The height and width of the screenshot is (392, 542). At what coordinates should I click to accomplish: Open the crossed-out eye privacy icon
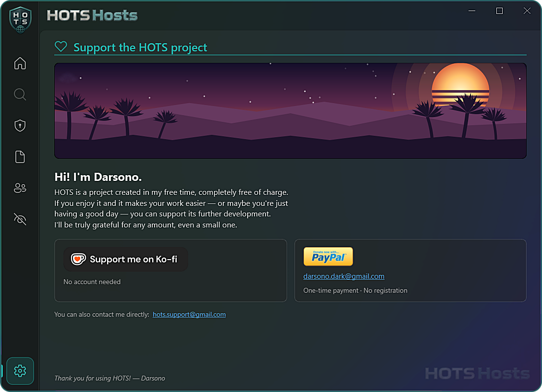click(x=20, y=219)
